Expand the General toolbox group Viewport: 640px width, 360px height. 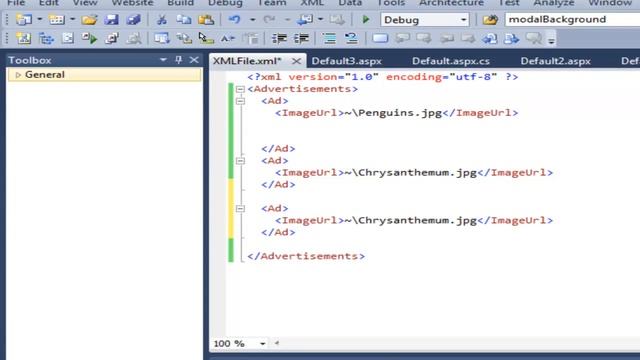coord(18,75)
